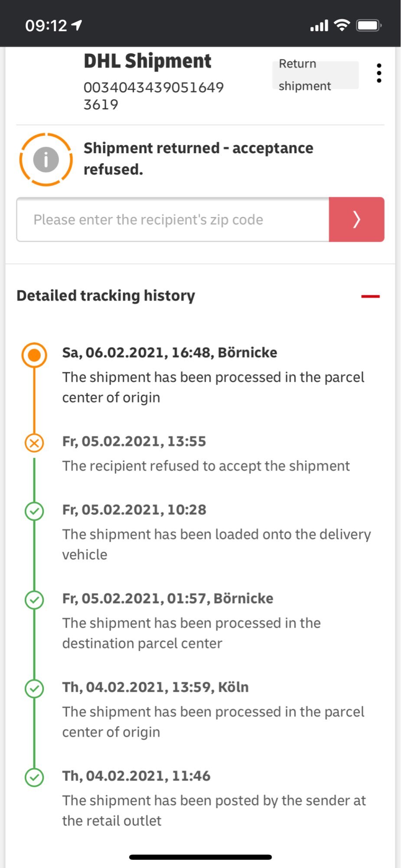The image size is (401, 868).
Task: Click the green checkmark for Köln event
Action: pyautogui.click(x=34, y=688)
